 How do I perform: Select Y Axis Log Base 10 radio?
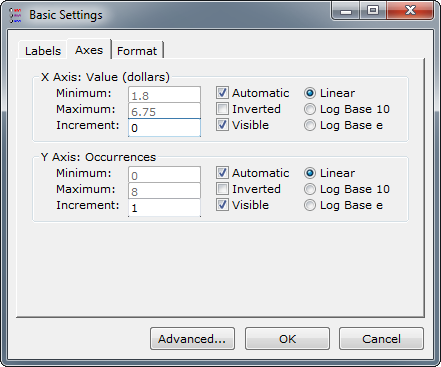click(310, 189)
